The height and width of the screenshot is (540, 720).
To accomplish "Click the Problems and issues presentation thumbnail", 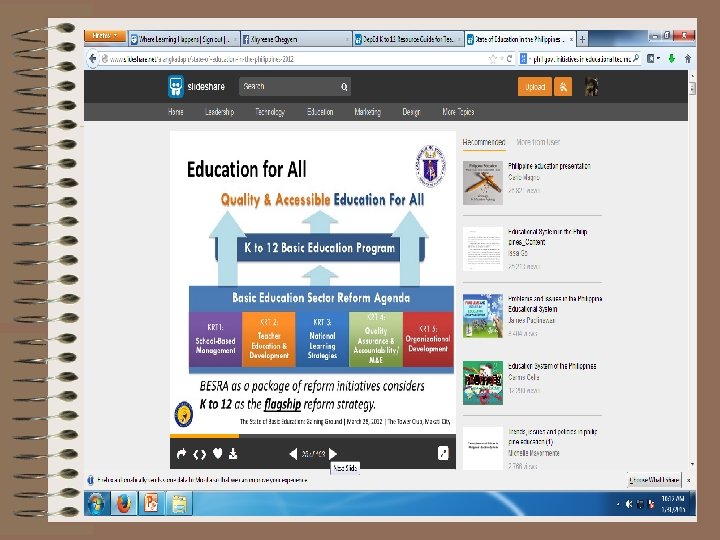I will tap(483, 316).
